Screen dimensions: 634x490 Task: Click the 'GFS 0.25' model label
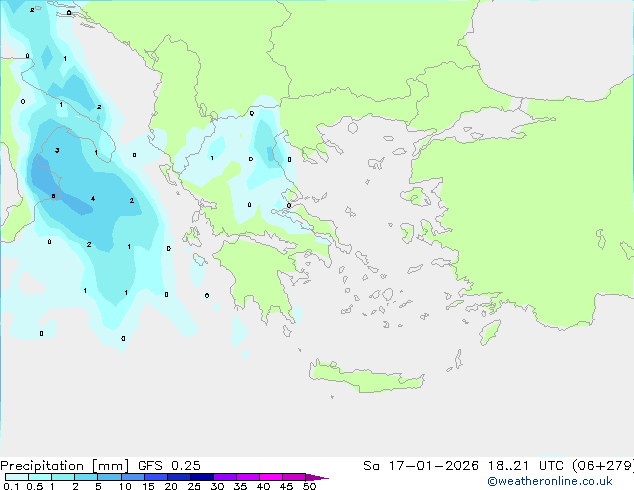[169, 466]
